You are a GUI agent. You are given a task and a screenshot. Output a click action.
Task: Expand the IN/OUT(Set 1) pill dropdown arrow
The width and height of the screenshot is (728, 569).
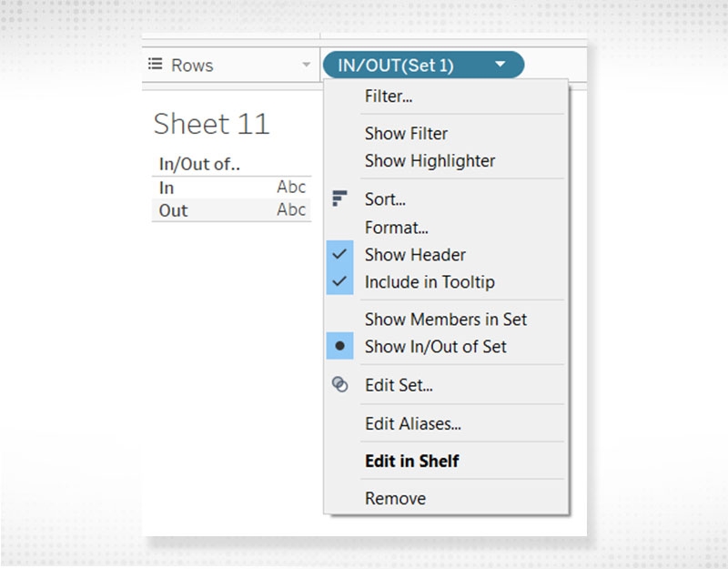tap(500, 66)
